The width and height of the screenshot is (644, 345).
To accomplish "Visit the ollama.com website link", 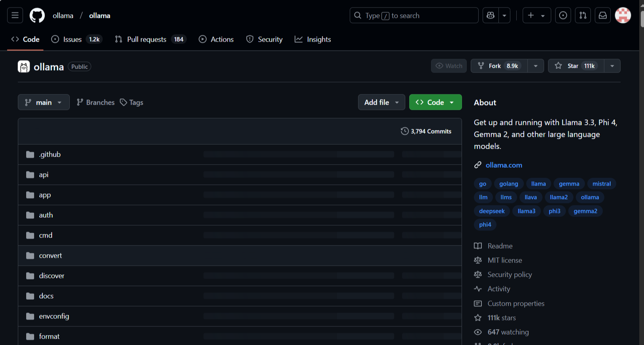I will pyautogui.click(x=504, y=165).
